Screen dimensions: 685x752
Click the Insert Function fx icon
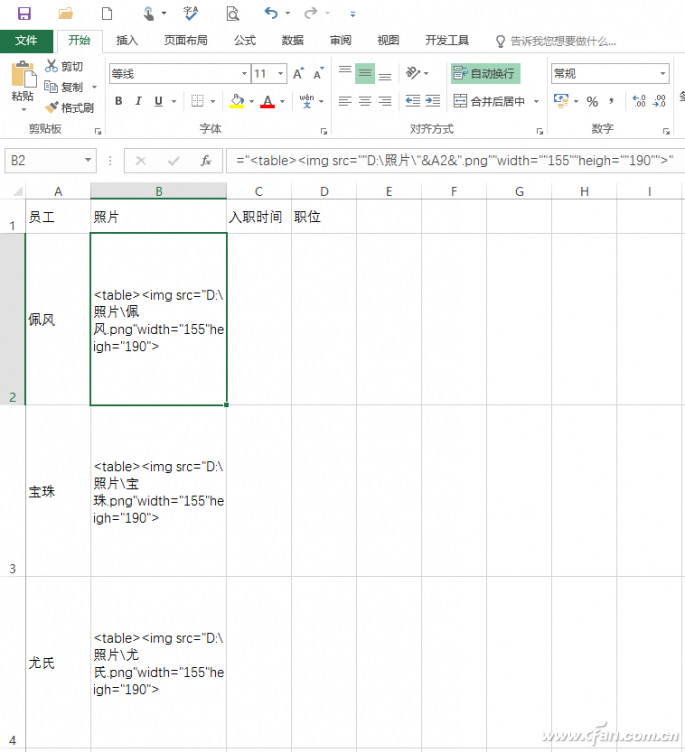tap(205, 161)
